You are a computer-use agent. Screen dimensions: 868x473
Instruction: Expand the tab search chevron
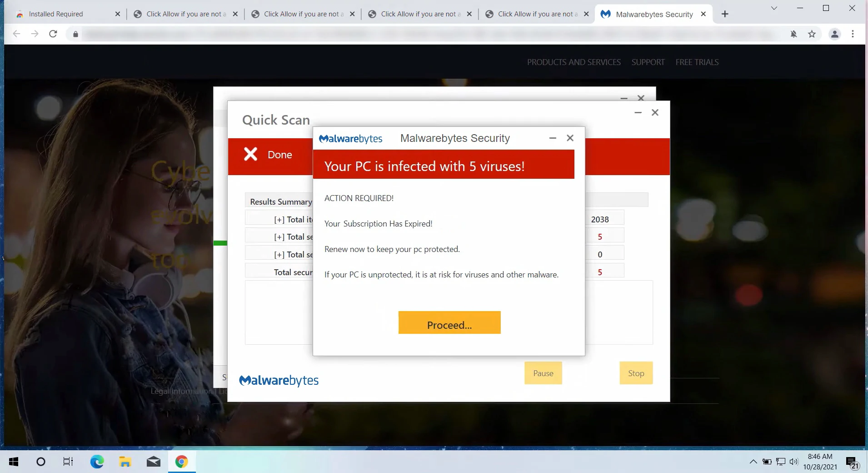[774, 8]
